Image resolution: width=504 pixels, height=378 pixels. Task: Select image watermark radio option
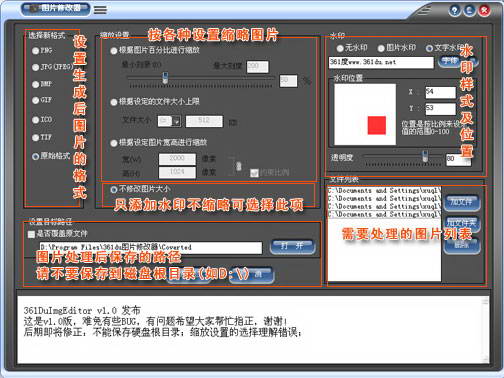coord(381,48)
